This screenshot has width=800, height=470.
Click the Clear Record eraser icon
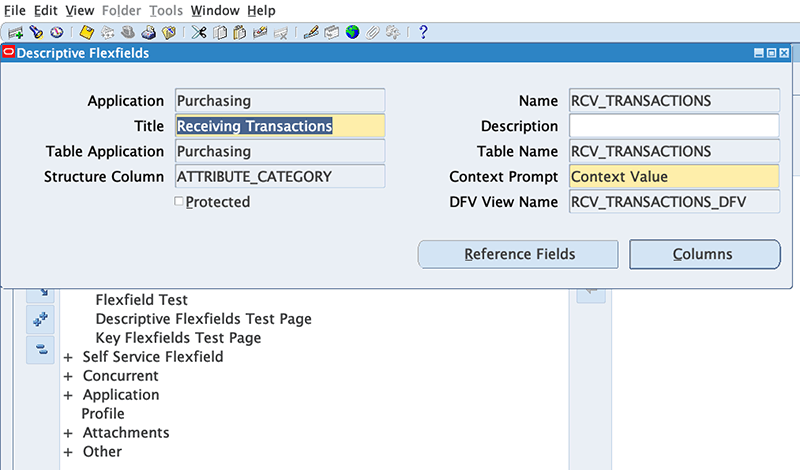click(260, 33)
